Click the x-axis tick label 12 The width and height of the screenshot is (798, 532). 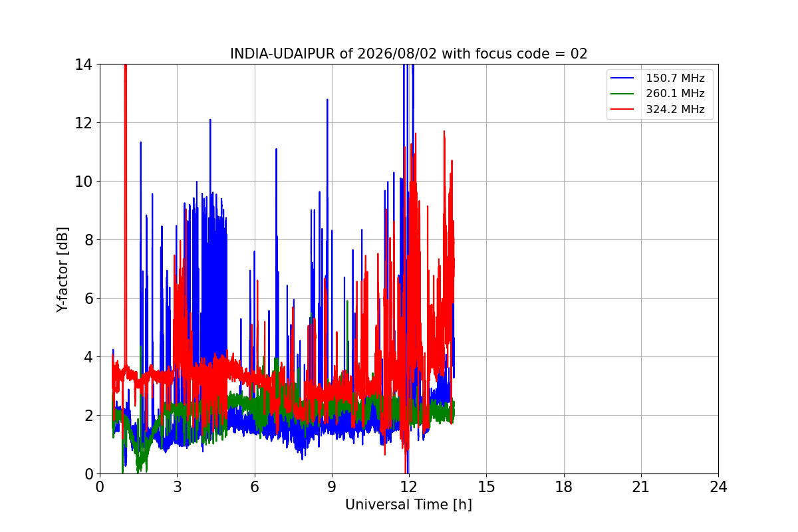pos(408,487)
